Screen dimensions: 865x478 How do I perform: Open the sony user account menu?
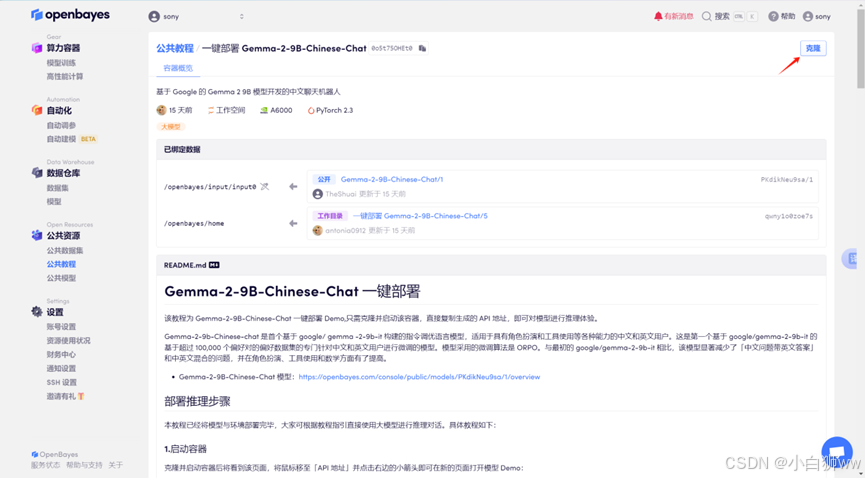[x=816, y=17]
